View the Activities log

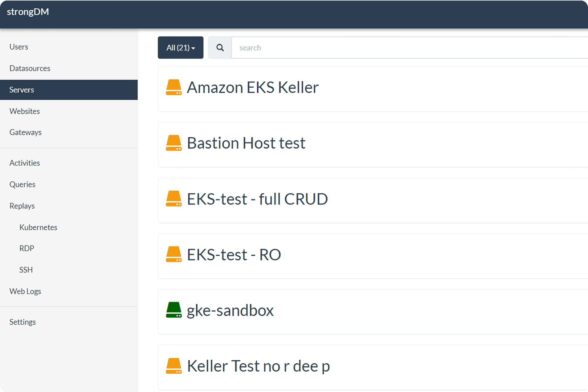tap(25, 163)
